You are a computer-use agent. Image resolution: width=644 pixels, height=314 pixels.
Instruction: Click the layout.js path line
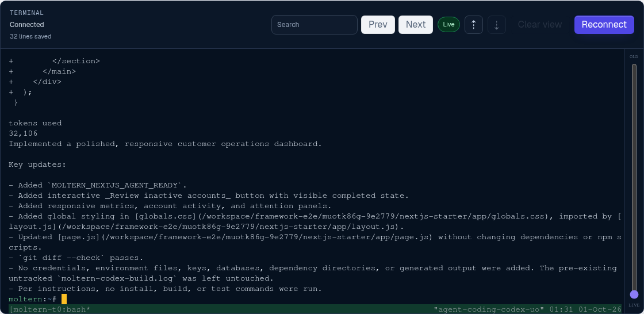tap(206, 227)
